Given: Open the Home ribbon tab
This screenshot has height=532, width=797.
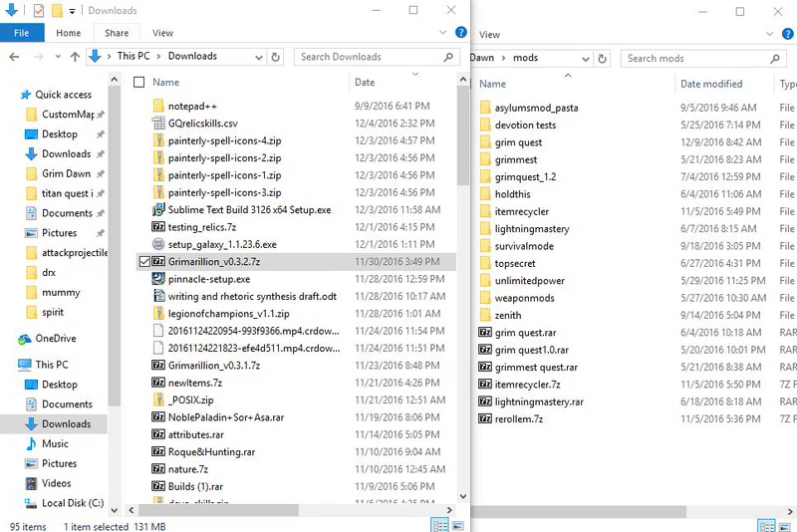Looking at the screenshot, I should (x=68, y=33).
